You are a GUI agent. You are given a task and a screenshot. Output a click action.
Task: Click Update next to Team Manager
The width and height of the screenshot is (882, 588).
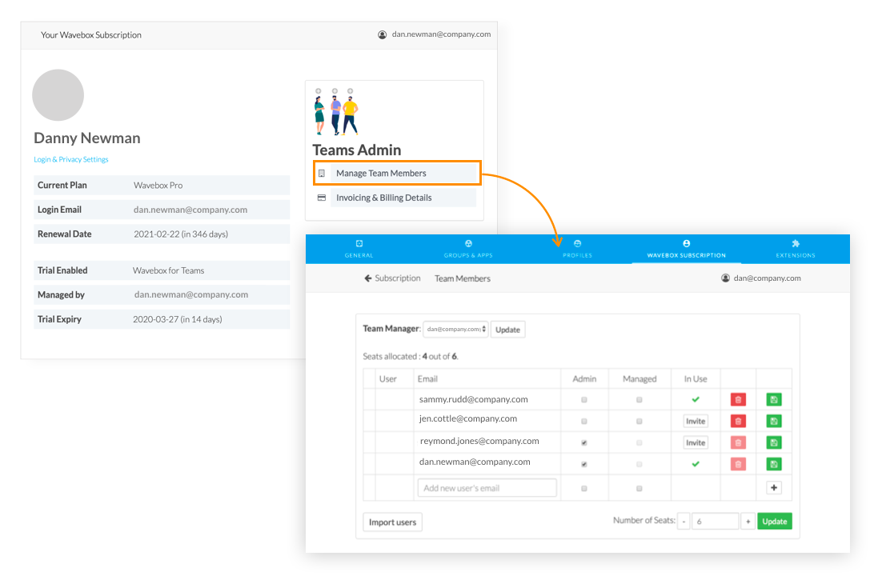[x=508, y=330]
